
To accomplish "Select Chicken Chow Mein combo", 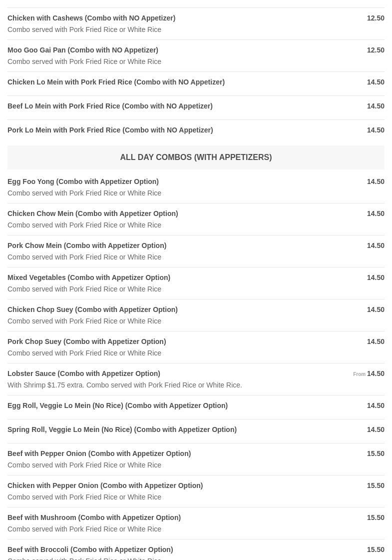I will (92, 214).
